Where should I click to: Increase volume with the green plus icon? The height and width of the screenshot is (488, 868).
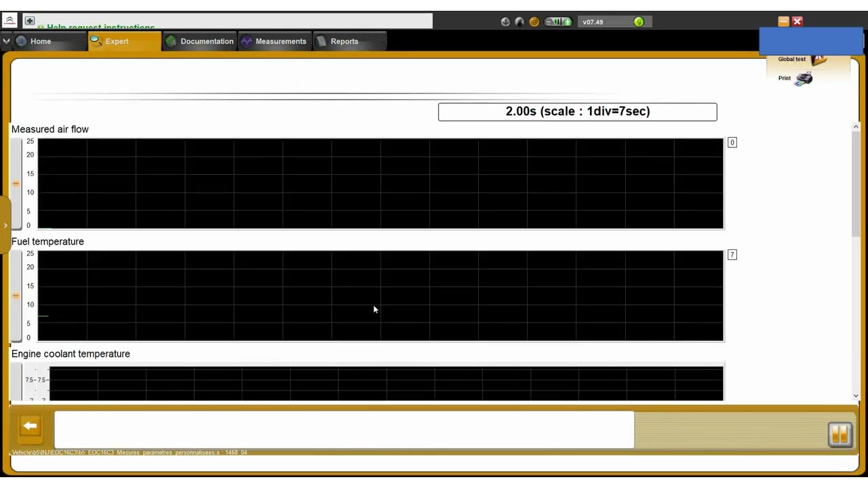(567, 22)
